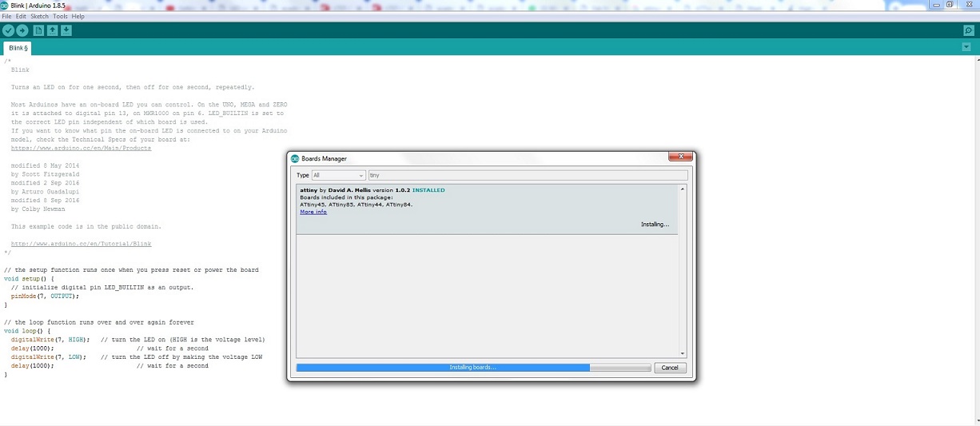Screen dimensions: 980x426
Task: Close the Boards Manager dialog
Action: pyautogui.click(x=680, y=157)
